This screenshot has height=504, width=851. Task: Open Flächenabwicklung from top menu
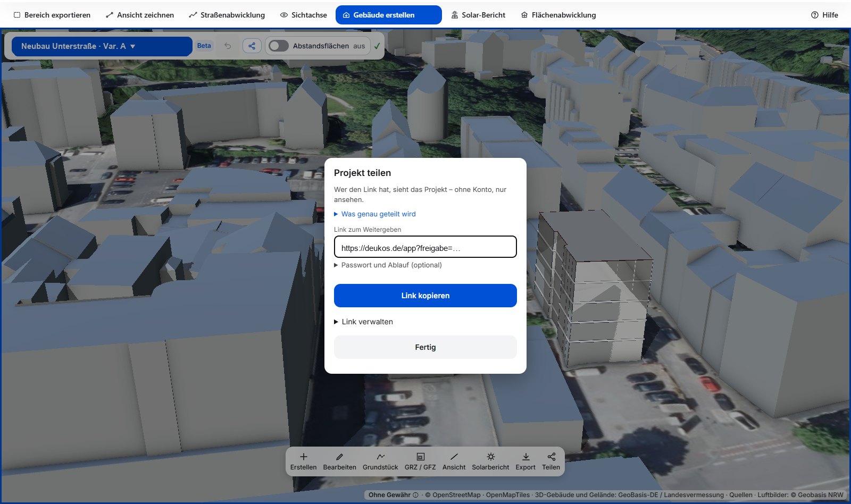[x=558, y=15]
